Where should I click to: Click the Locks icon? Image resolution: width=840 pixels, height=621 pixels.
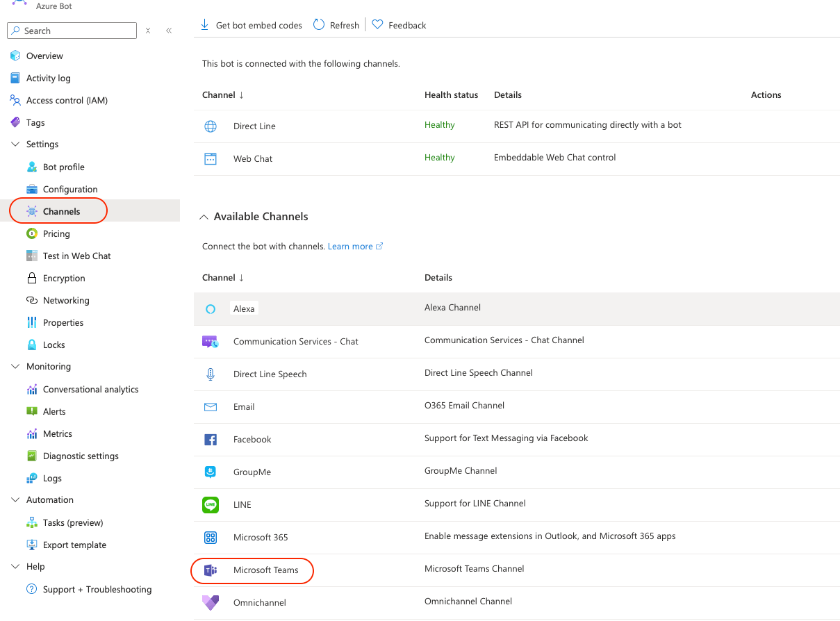pyautogui.click(x=32, y=345)
